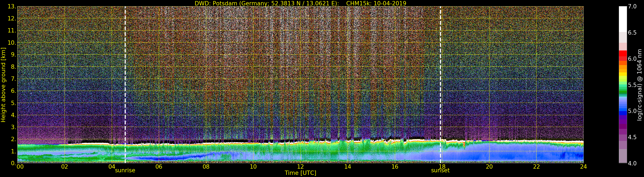Click the white dashed sunset marker line
Image resolution: width=644 pixels, height=177 pixels.
coord(440,85)
